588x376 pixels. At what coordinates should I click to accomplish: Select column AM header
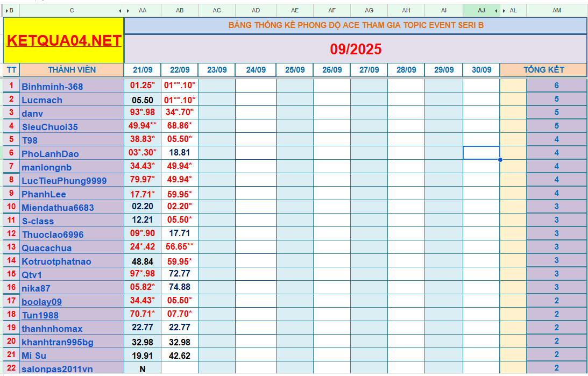(x=556, y=11)
